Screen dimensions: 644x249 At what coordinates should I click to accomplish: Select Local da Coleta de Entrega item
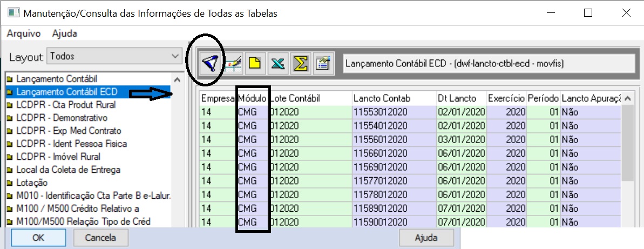click(x=68, y=170)
